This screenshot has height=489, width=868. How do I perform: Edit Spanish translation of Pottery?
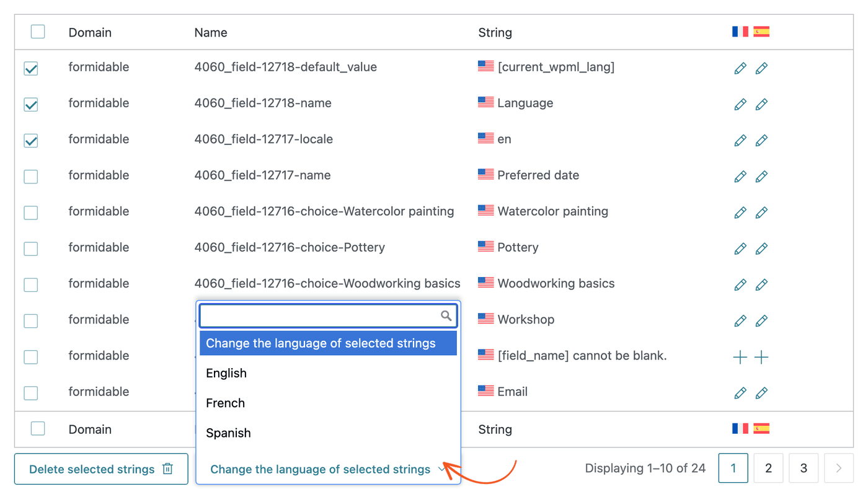pos(761,248)
